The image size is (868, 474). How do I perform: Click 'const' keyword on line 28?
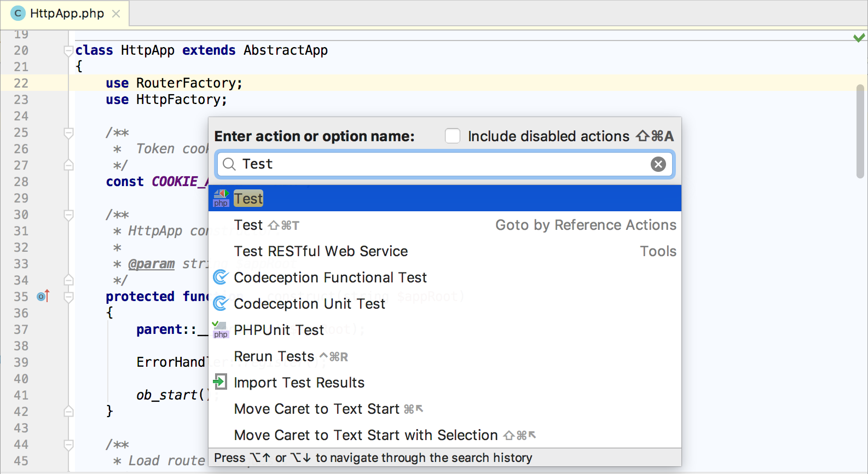[125, 182]
